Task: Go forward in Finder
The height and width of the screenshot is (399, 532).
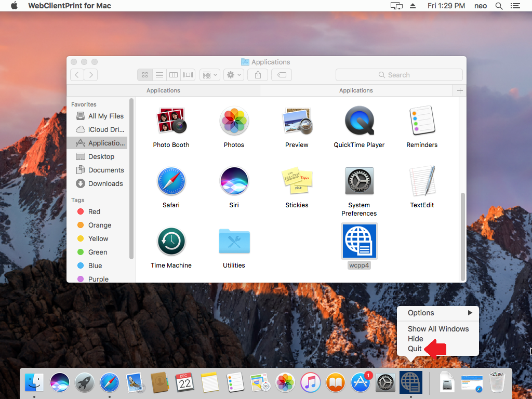Action: pyautogui.click(x=91, y=75)
